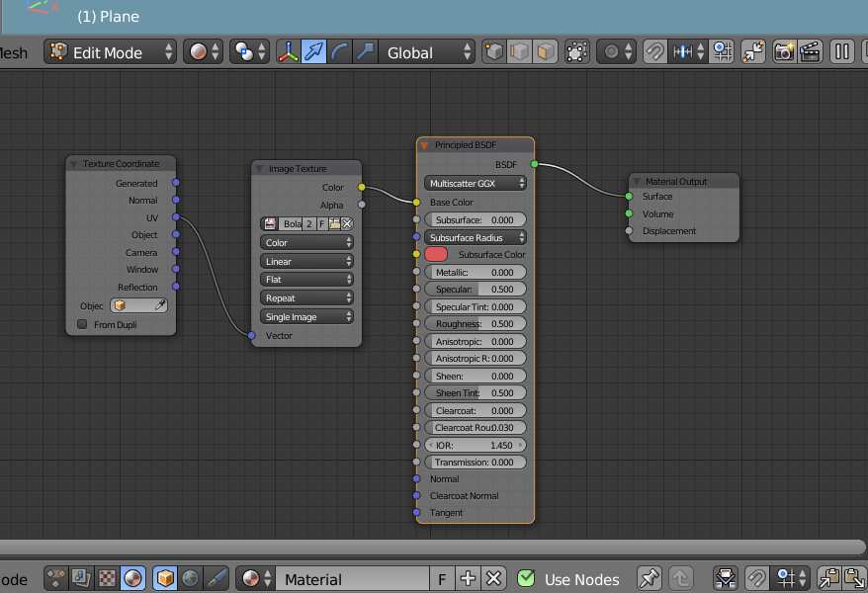Click the Roughness value slider

point(475,323)
